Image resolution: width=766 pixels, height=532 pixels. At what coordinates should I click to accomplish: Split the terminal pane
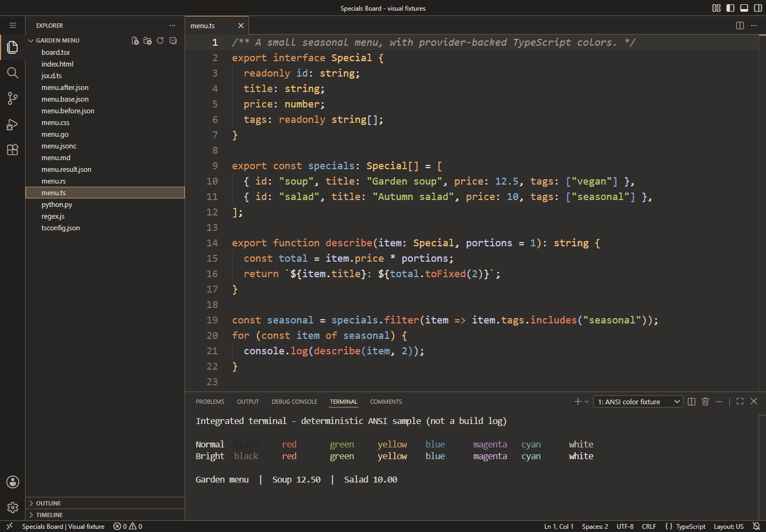point(692,402)
